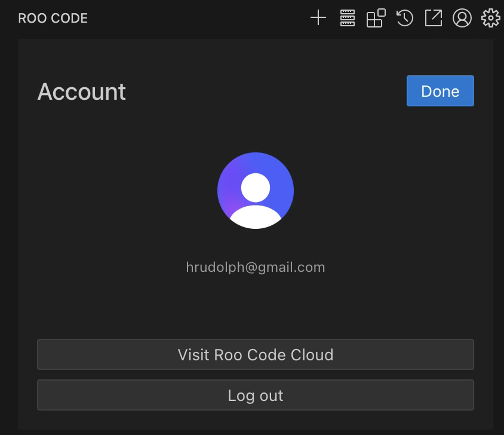Select the history icon in the toolbar

tap(404, 18)
